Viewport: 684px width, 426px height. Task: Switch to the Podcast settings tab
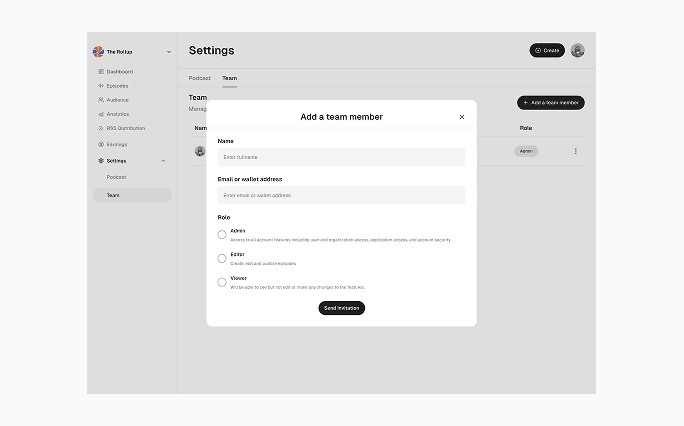(200, 78)
